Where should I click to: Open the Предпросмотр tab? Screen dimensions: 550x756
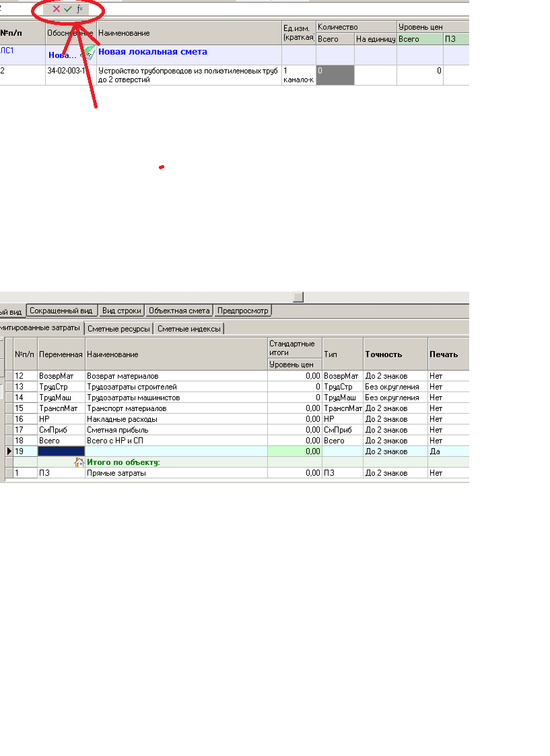pyautogui.click(x=243, y=311)
